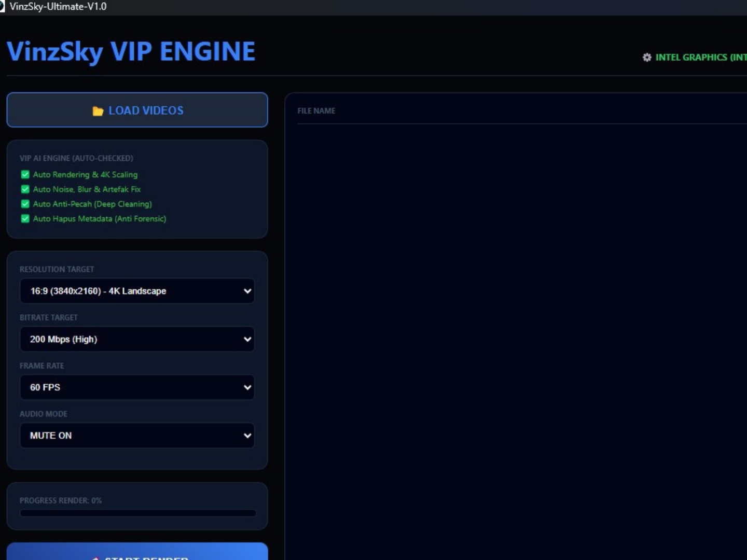Image resolution: width=747 pixels, height=560 pixels.
Task: Click the app icon in the title bar
Action: pos(2,6)
